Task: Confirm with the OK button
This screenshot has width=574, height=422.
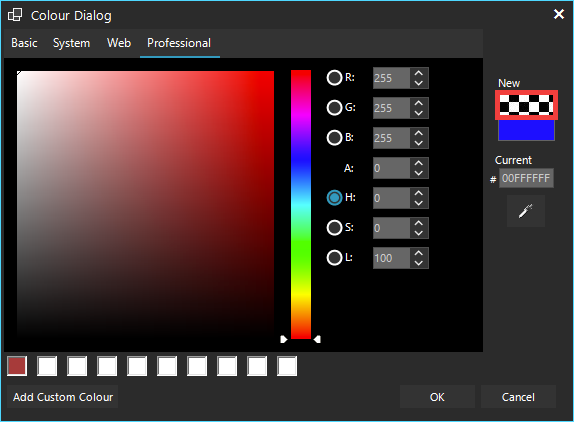Action: [x=437, y=397]
